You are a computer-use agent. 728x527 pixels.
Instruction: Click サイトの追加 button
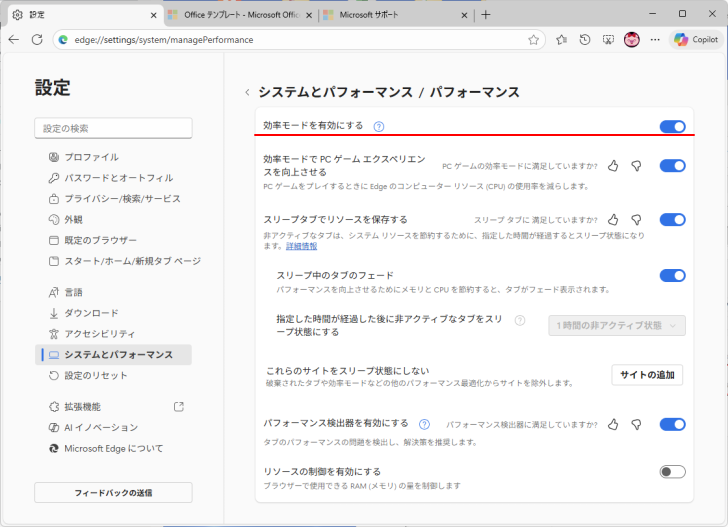point(647,375)
